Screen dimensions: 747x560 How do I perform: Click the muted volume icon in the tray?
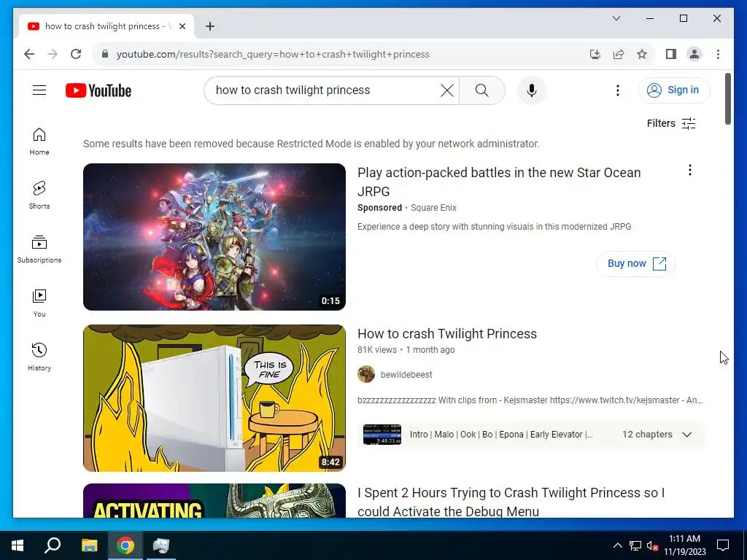pyautogui.click(x=652, y=545)
